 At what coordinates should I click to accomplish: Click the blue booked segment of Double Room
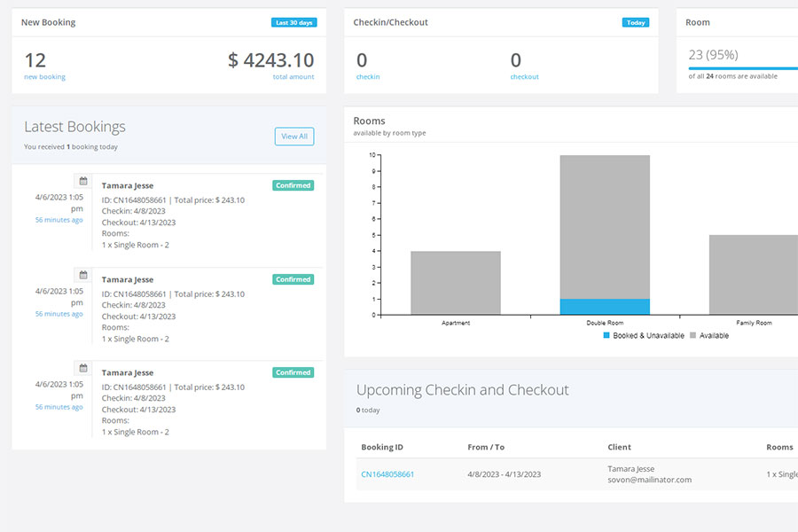(x=604, y=307)
